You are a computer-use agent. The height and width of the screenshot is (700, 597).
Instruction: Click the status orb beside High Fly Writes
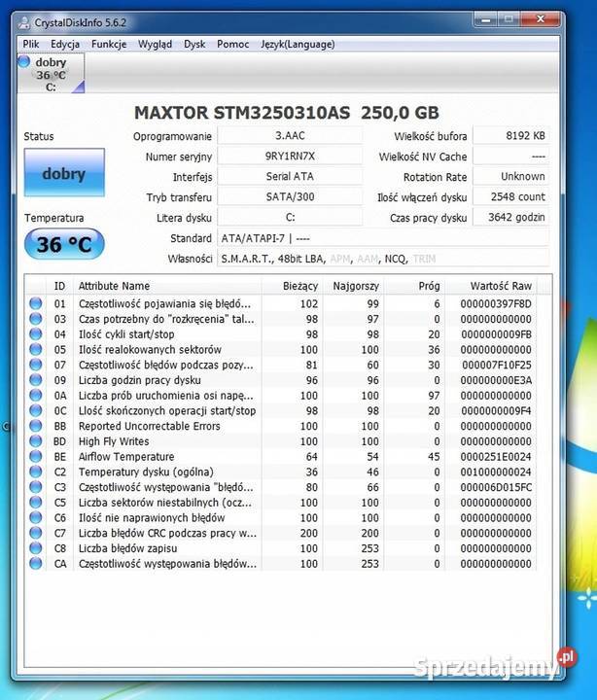point(36,441)
